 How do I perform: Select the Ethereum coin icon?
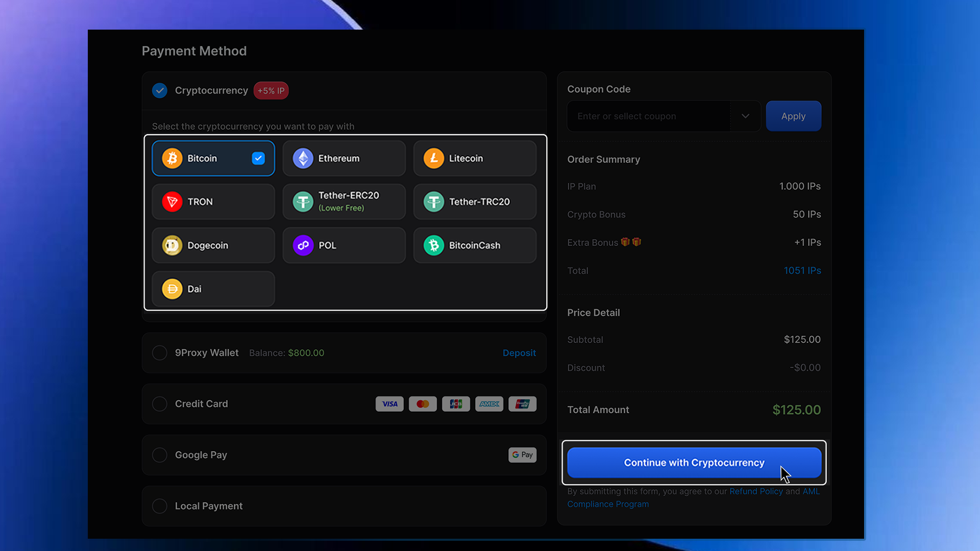point(303,159)
